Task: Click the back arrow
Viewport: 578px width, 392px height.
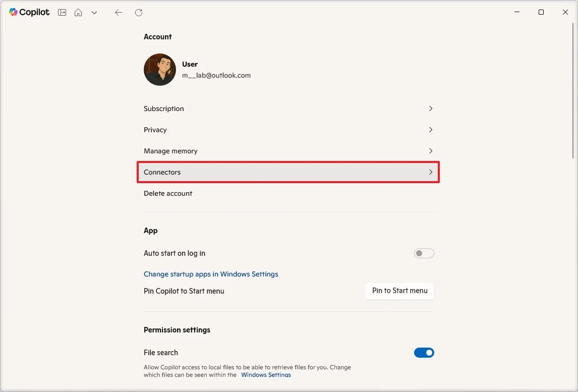Action: (x=119, y=12)
